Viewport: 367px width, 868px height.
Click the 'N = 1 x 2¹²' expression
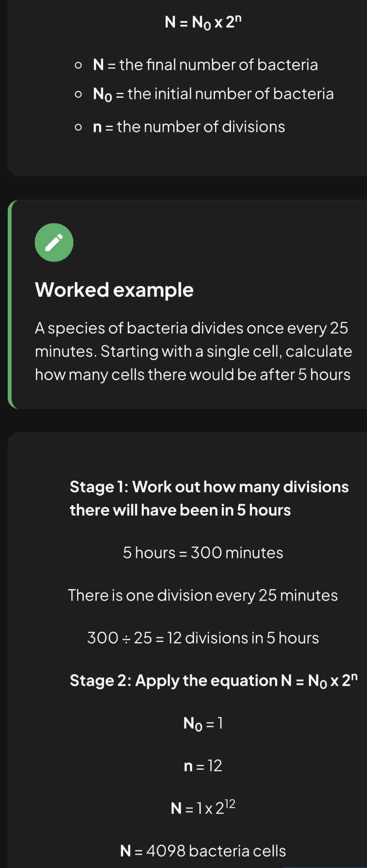pyautogui.click(x=203, y=808)
